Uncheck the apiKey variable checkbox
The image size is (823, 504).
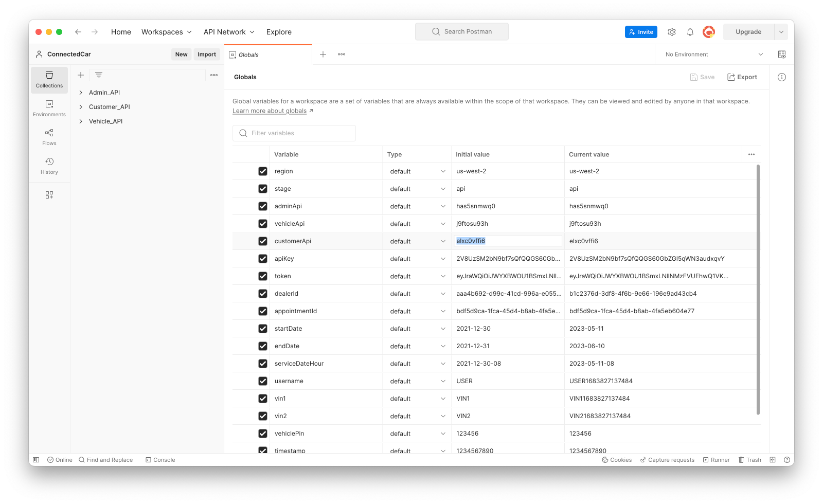click(x=263, y=259)
